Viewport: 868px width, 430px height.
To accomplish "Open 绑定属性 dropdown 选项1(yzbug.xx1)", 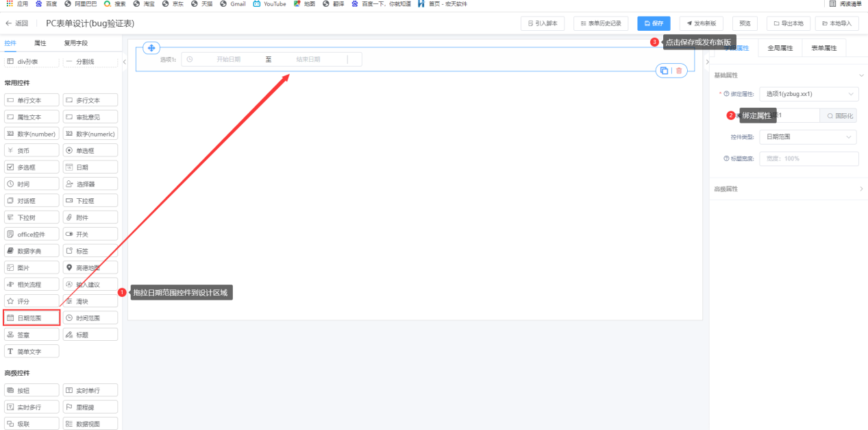I will 809,94.
